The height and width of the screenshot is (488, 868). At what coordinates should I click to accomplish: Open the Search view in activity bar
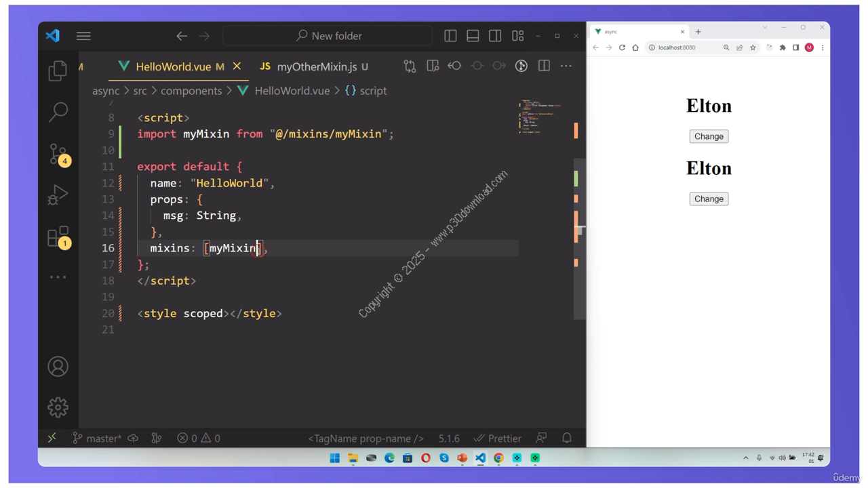pos(58,112)
